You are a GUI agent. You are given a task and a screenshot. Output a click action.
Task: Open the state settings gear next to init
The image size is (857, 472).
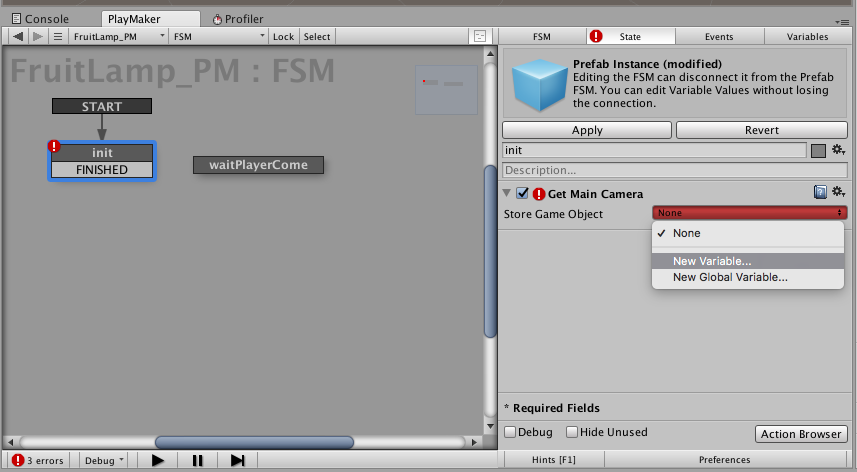click(x=838, y=150)
